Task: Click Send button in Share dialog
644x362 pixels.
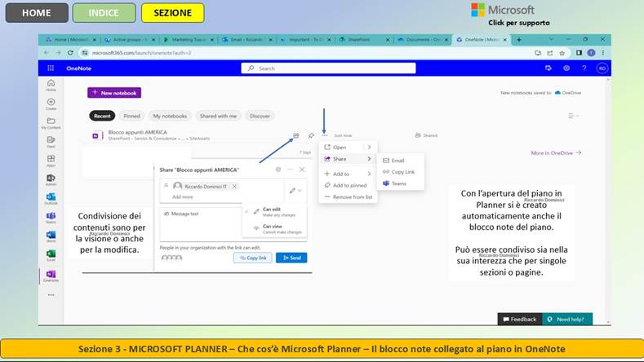Action: (291, 258)
